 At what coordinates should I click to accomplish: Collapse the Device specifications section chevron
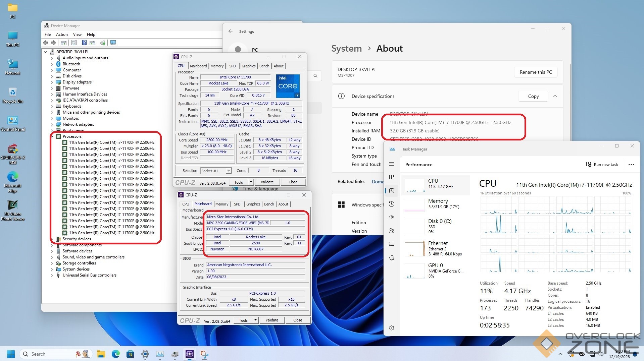(555, 96)
